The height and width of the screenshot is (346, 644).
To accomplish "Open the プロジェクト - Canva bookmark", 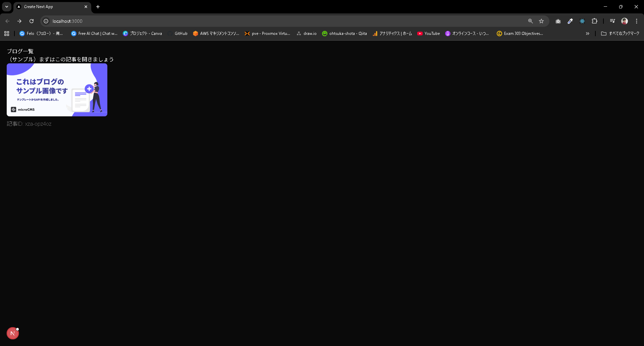I will click(x=143, y=34).
